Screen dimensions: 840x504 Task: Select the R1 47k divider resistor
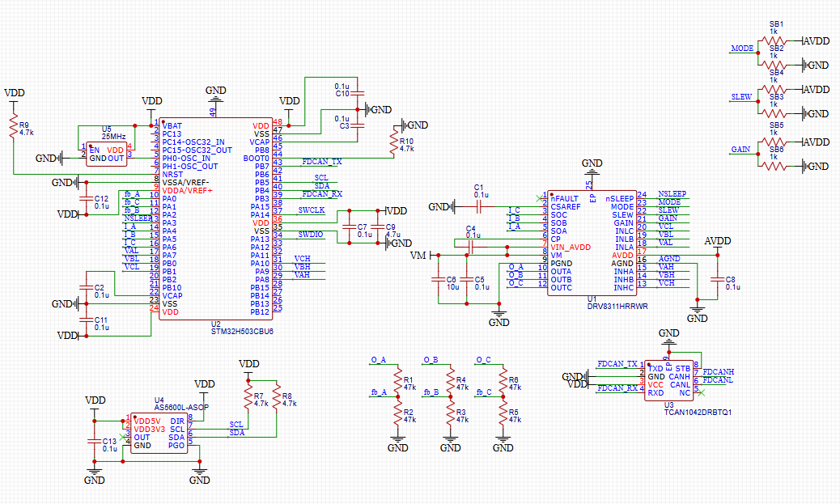point(397,380)
